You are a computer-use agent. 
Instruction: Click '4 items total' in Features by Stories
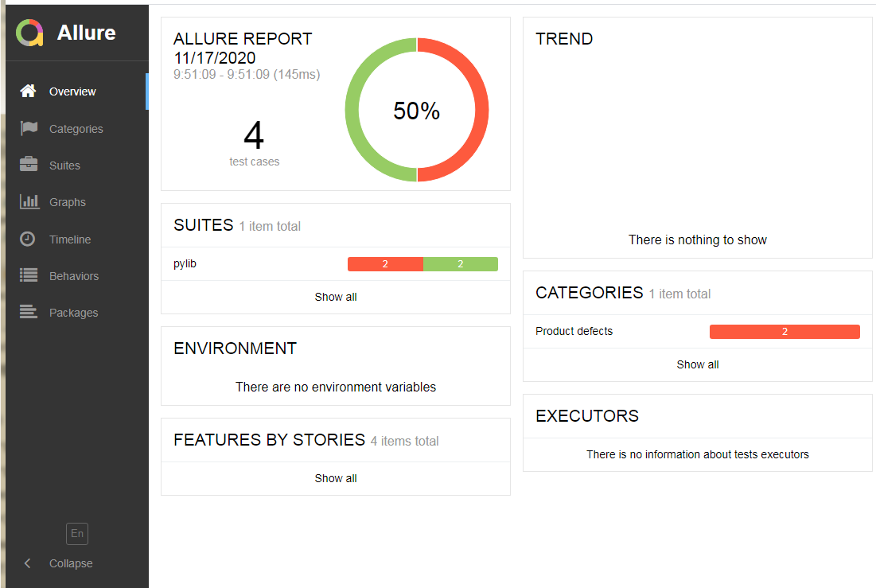pos(404,441)
